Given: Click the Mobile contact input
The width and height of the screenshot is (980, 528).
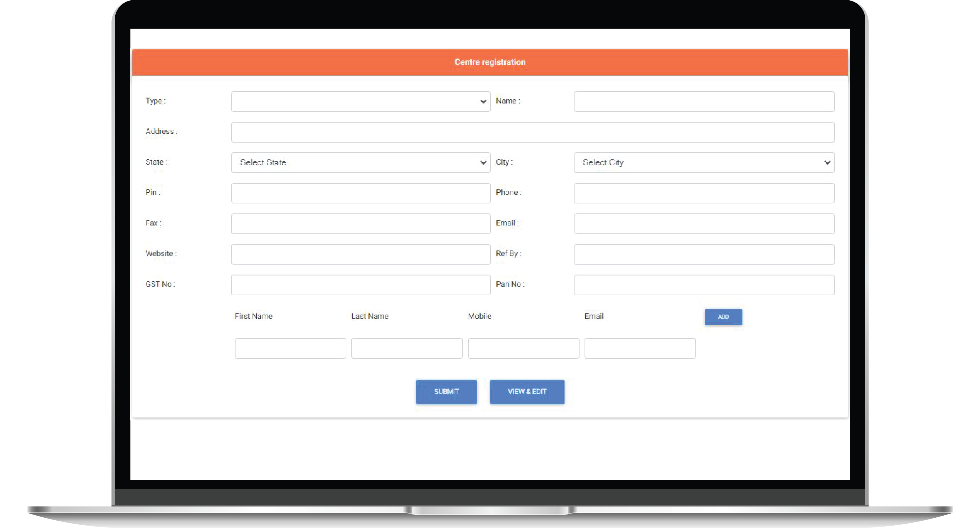Looking at the screenshot, I should click(x=523, y=348).
